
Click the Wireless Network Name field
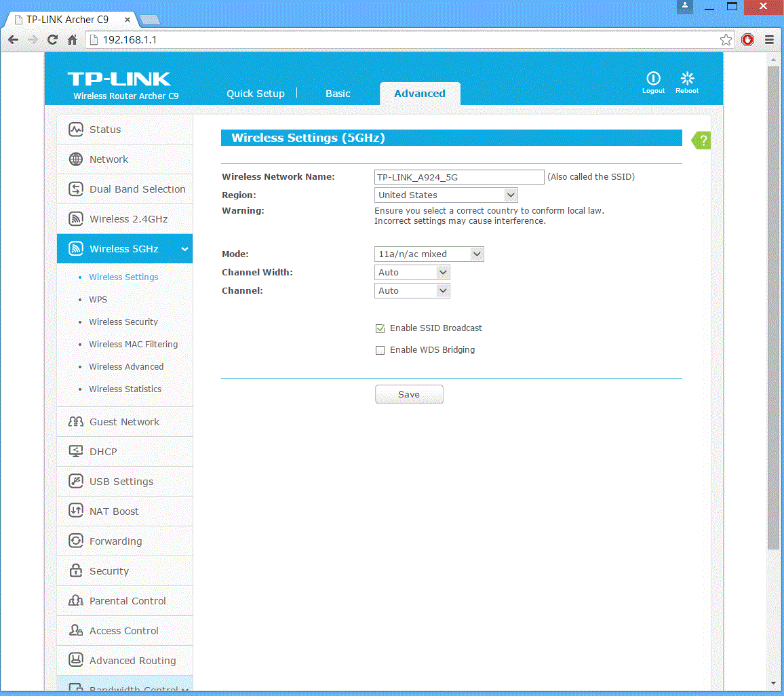coord(459,177)
